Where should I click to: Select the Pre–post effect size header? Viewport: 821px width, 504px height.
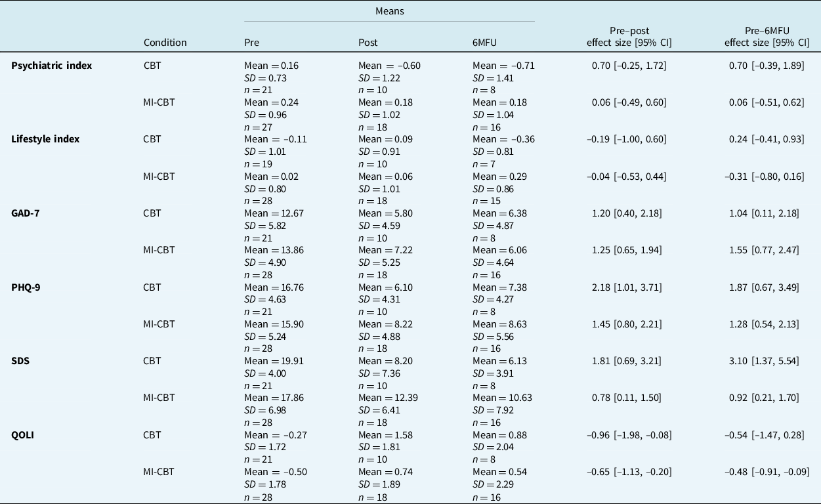(x=629, y=37)
